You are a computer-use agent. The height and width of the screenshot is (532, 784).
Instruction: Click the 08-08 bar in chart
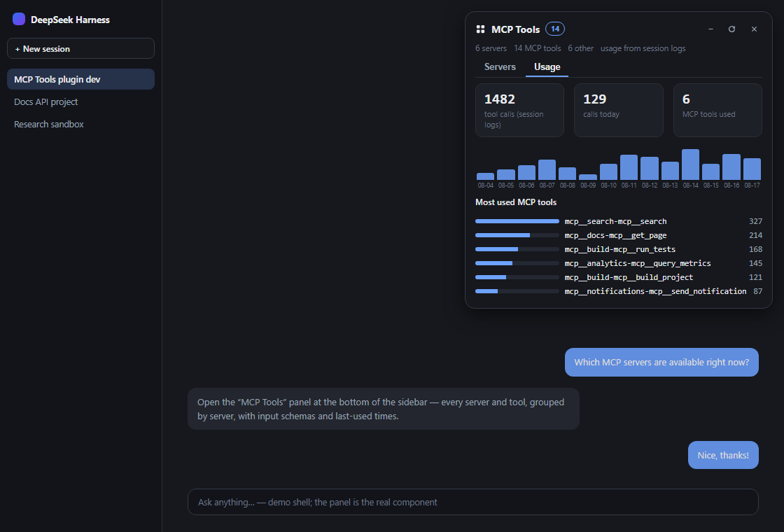click(568, 174)
